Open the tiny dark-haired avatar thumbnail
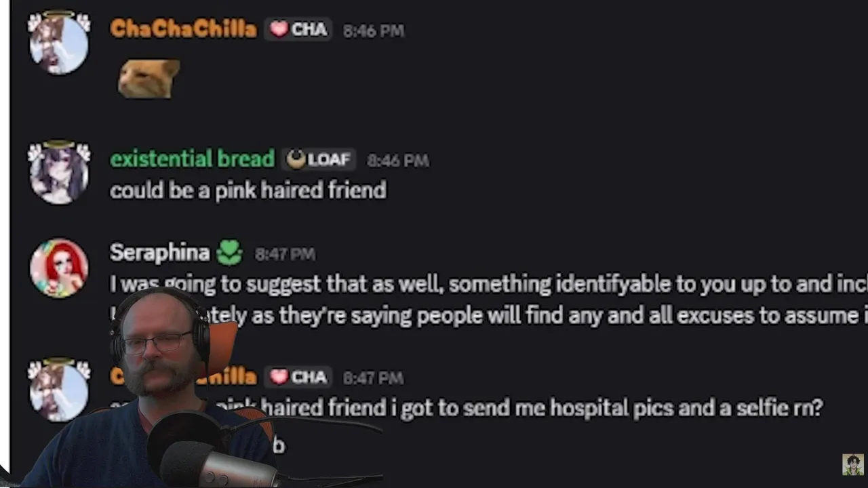 point(853,464)
